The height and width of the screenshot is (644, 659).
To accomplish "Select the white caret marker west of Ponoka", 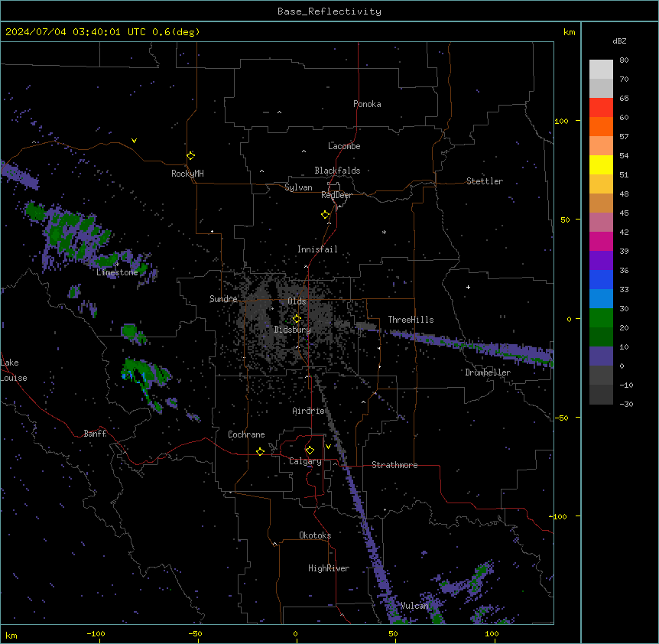I will (280, 112).
